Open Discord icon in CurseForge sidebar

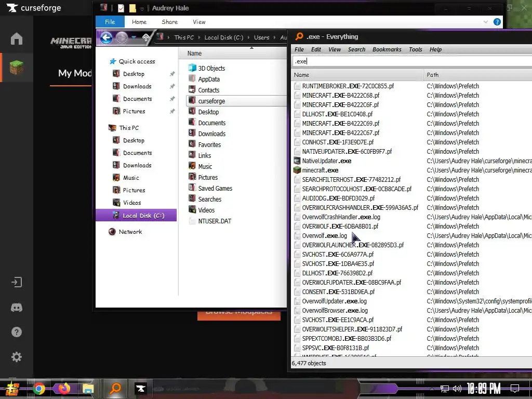(x=16, y=308)
